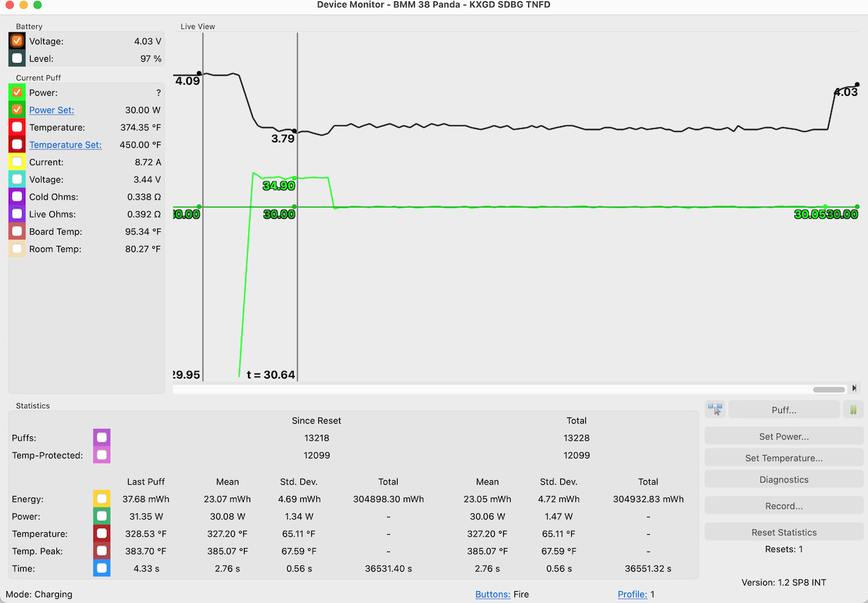868x603 pixels.
Task: Toggle the Energy statistics checkbox
Action: pyautogui.click(x=102, y=499)
